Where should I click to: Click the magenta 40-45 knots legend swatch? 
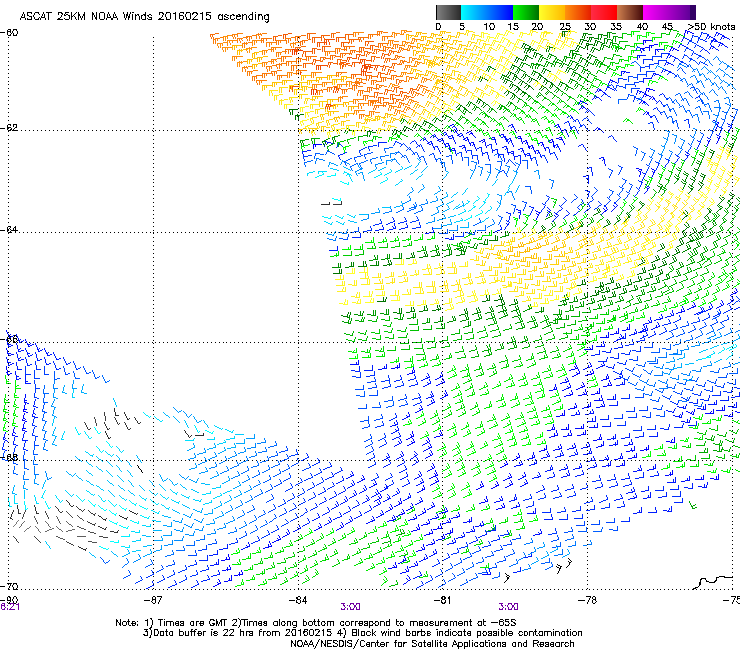656,12
